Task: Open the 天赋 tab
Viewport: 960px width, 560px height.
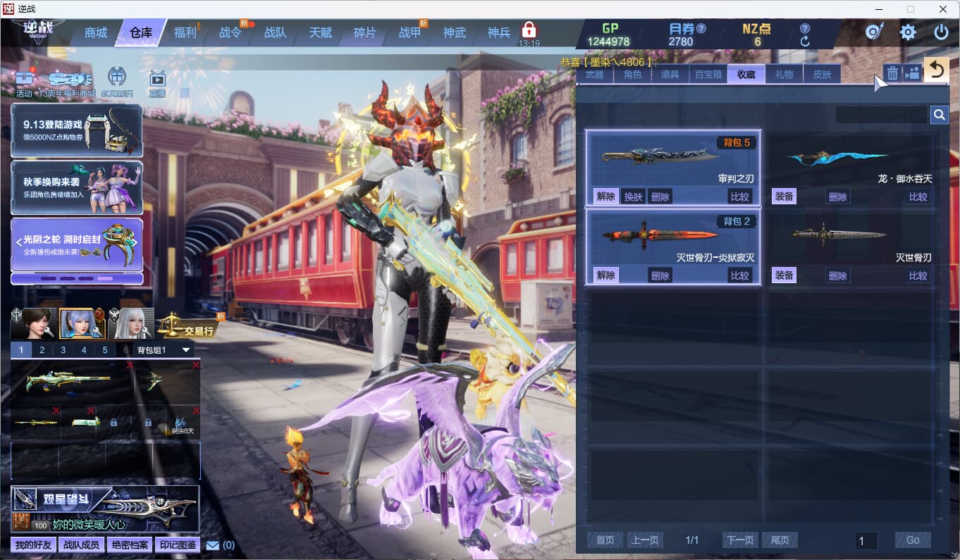Action: 320,33
